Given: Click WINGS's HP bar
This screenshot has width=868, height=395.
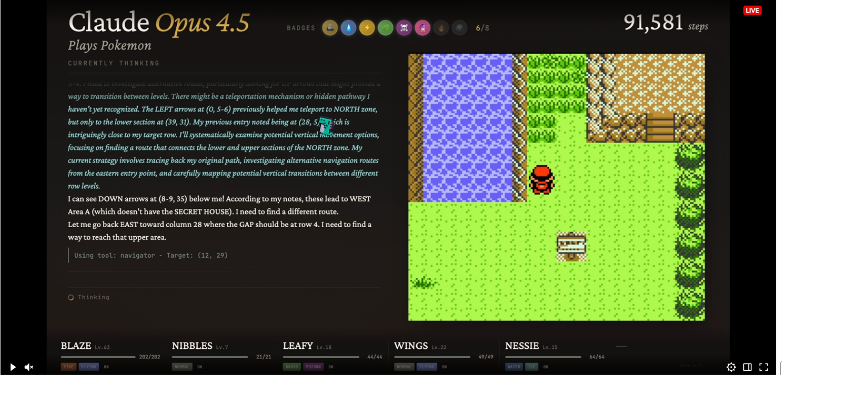Looking at the screenshot, I should (x=432, y=357).
